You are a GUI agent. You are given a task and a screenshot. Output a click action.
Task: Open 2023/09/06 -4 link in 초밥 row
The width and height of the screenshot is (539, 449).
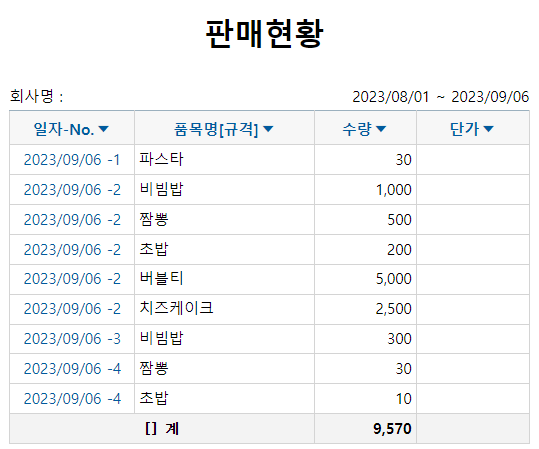tap(72, 398)
